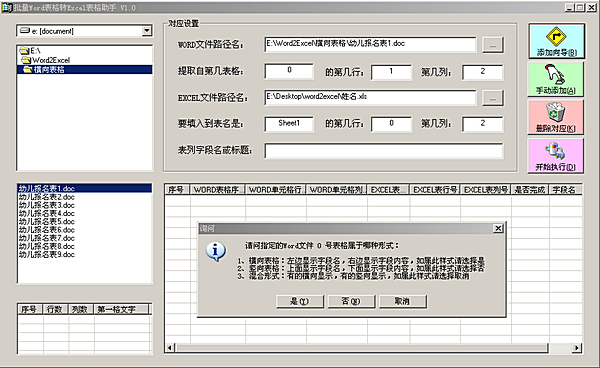
Task: Select file 幼儿报名表1.doc
Action: point(85,188)
